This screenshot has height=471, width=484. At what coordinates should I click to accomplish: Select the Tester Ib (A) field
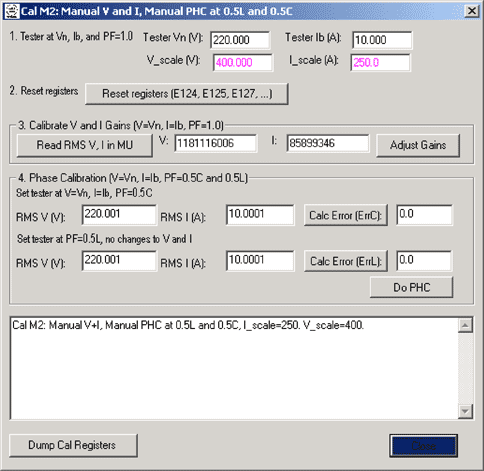[382, 40]
